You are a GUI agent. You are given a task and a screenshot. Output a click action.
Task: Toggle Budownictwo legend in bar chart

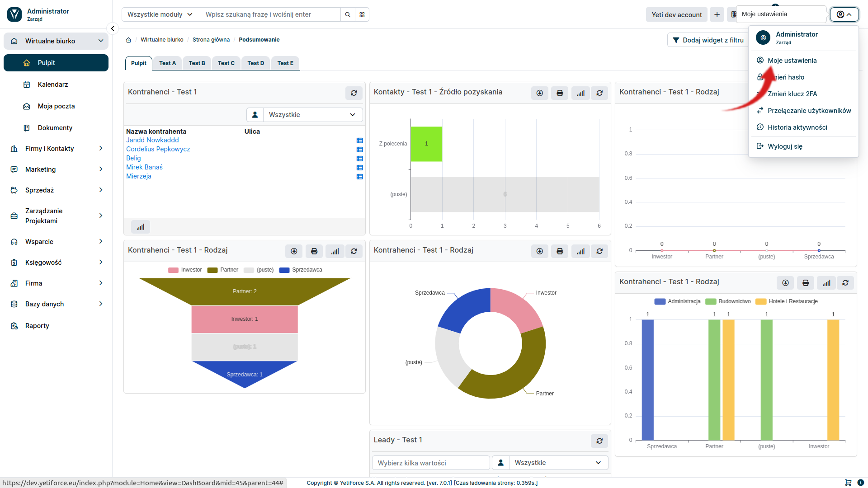point(728,301)
